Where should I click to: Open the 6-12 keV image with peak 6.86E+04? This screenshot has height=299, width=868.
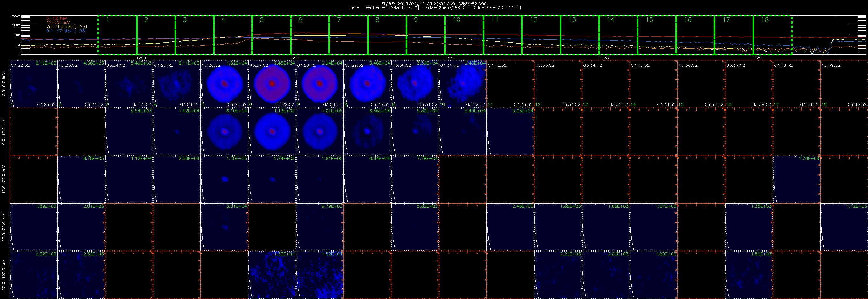pos(367,132)
